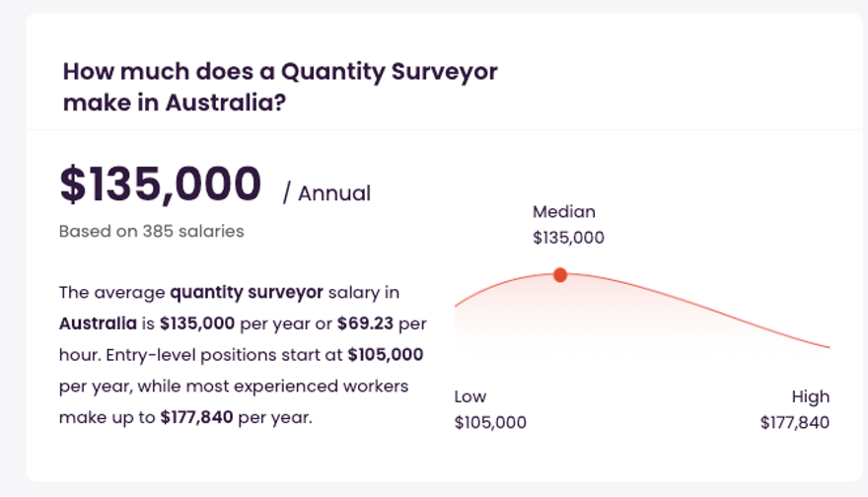The width and height of the screenshot is (868, 497).
Task: Click the 'High' chart label
Action: pyautogui.click(x=811, y=396)
